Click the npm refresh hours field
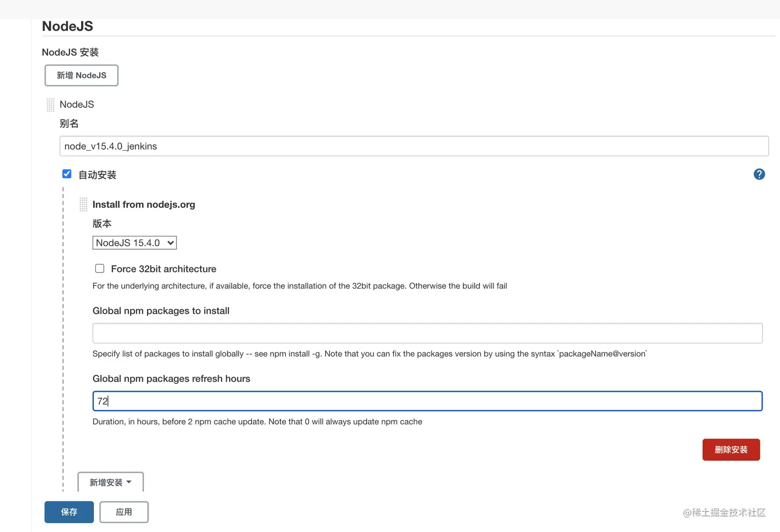Screen dimensions: 780x532 [427, 401]
